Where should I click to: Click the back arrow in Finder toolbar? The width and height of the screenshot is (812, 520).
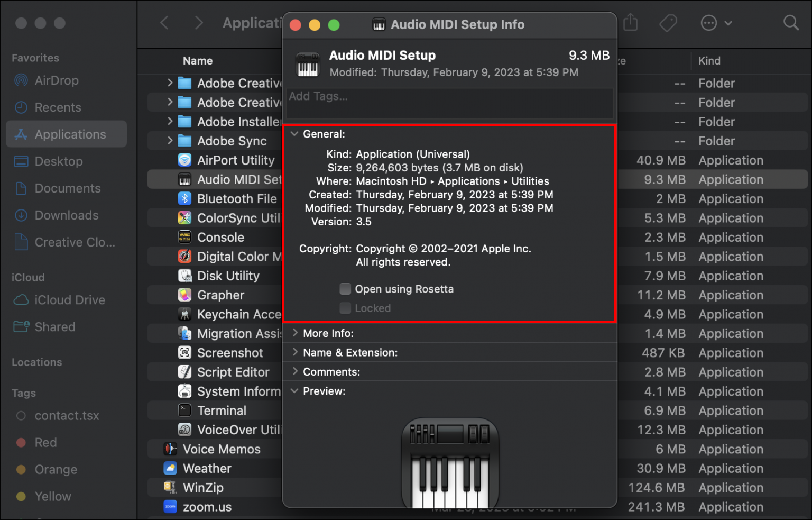pyautogui.click(x=164, y=23)
